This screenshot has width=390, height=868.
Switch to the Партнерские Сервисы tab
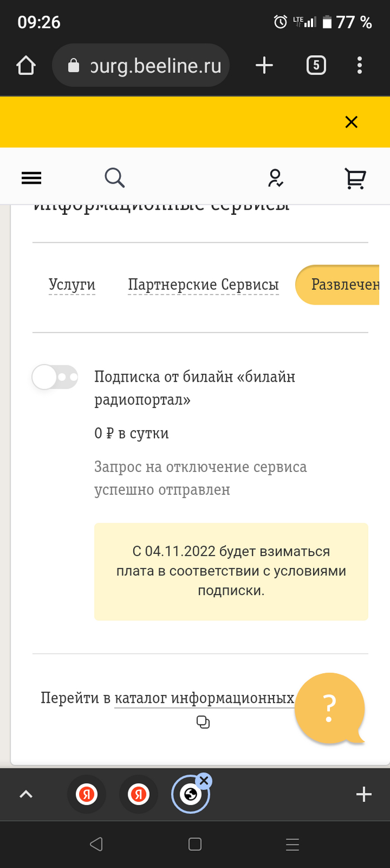point(203,285)
